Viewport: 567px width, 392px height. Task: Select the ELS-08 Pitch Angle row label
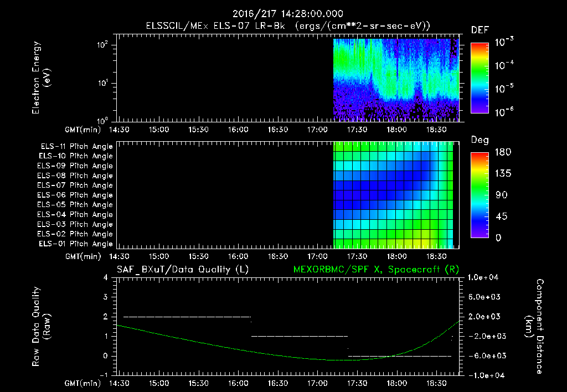(x=75, y=176)
